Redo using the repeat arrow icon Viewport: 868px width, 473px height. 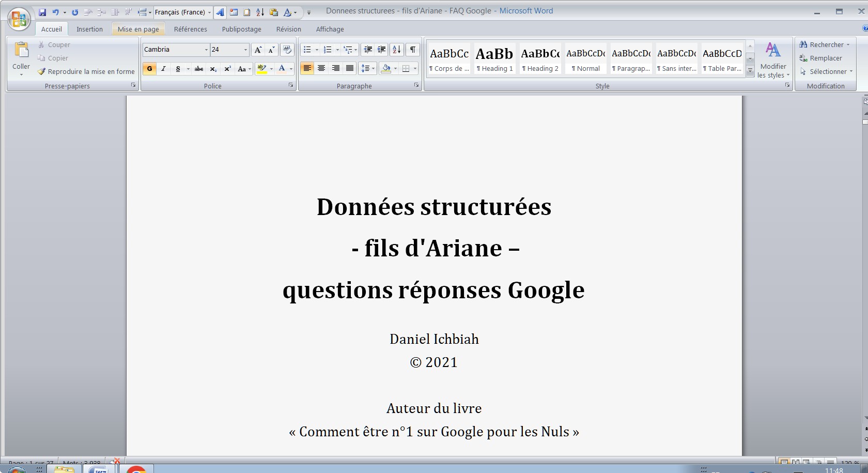click(75, 12)
